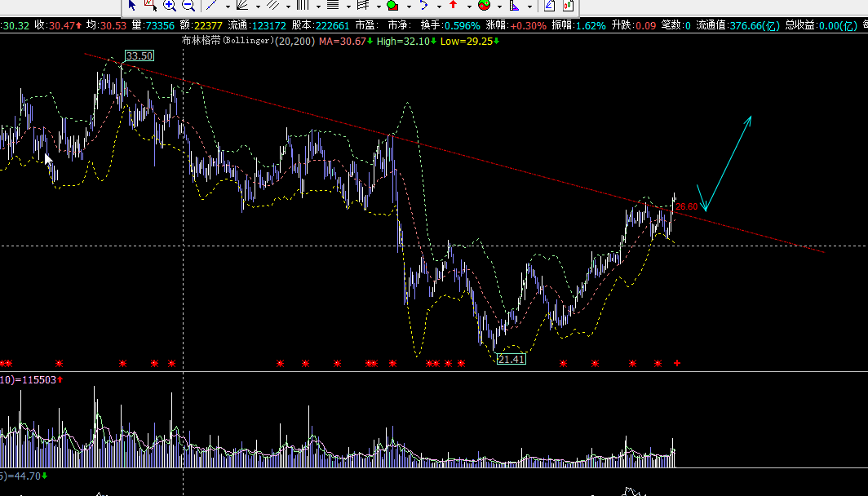This screenshot has width=868, height=496.
Task: Open dropdown next to fan lines tool
Action: [258, 7]
